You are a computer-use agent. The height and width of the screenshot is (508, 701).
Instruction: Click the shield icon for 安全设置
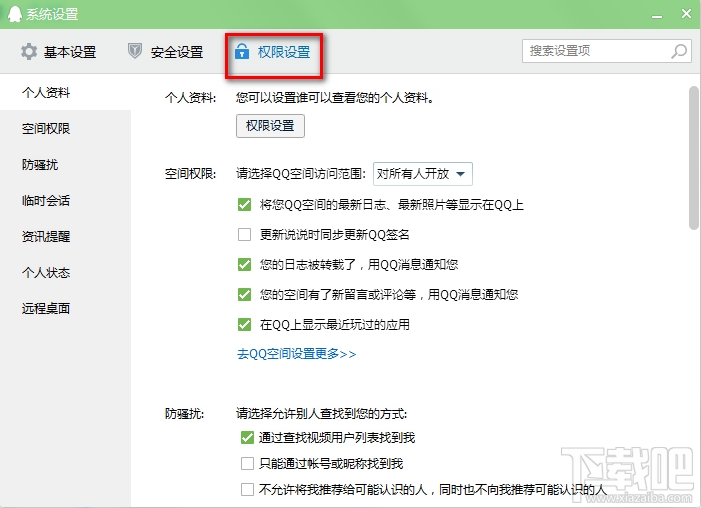(135, 51)
